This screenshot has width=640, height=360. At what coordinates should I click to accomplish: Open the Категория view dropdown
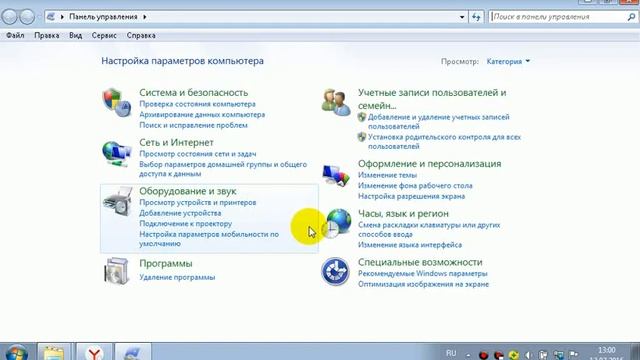508,61
